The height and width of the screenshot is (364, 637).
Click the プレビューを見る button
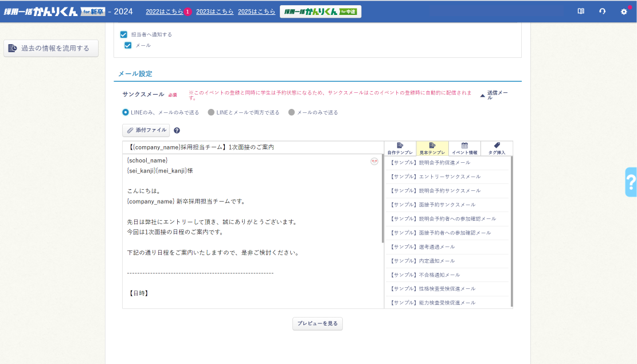point(317,323)
